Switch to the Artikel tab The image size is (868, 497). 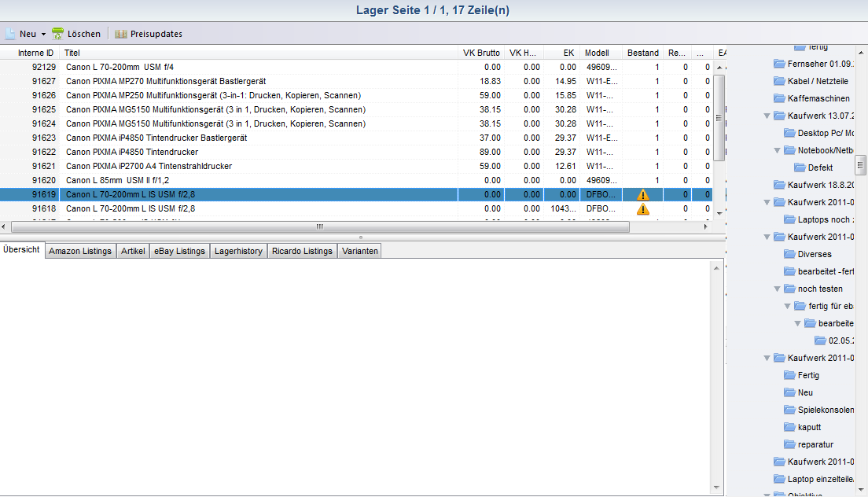[133, 251]
